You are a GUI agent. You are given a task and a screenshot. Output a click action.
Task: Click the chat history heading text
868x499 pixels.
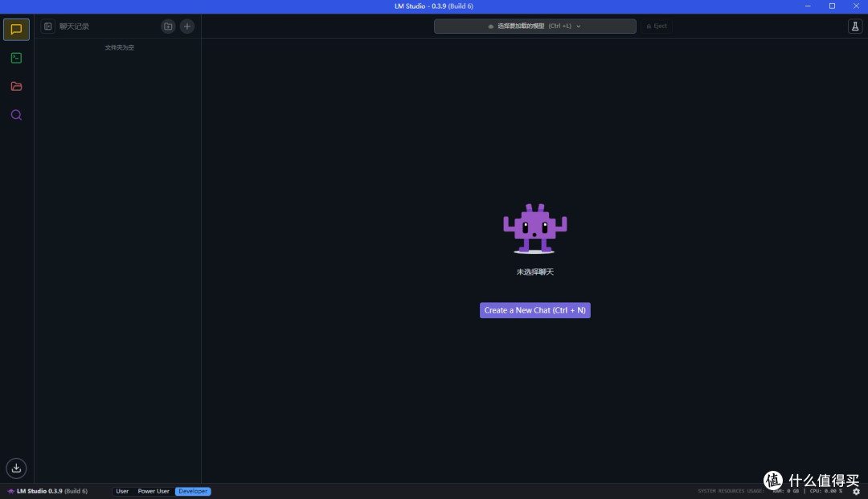[x=74, y=27]
